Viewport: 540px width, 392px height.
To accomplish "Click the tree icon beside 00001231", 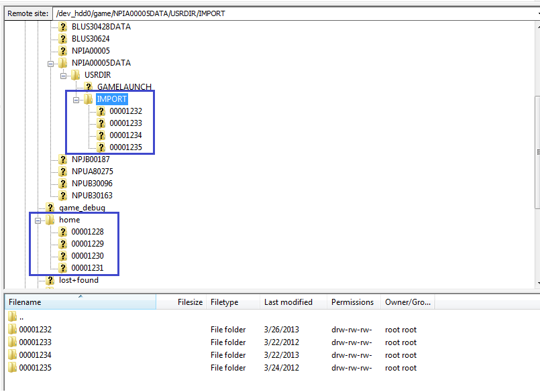I will (62, 268).
